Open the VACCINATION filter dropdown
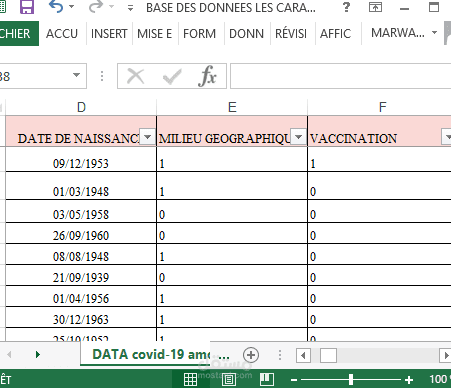 pos(447,137)
